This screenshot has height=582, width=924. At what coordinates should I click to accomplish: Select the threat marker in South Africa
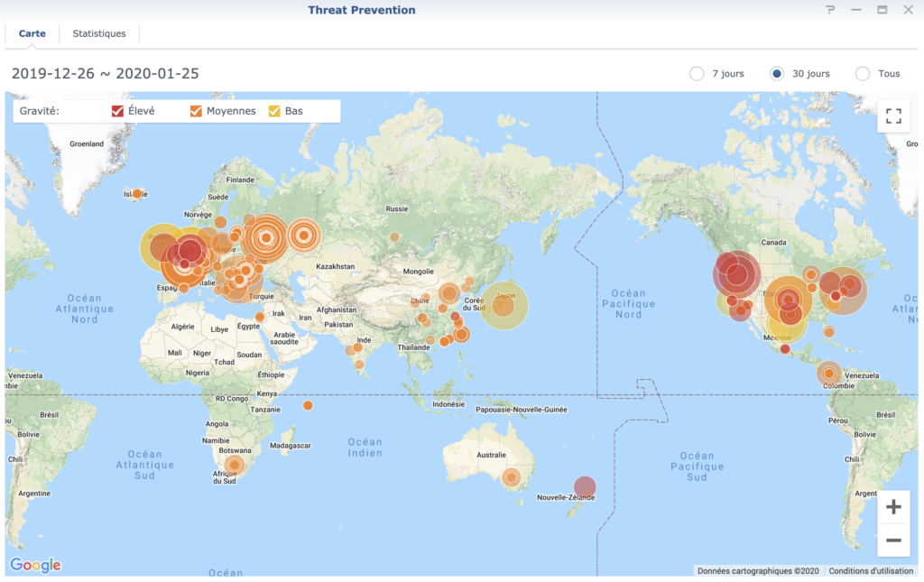coord(235,466)
